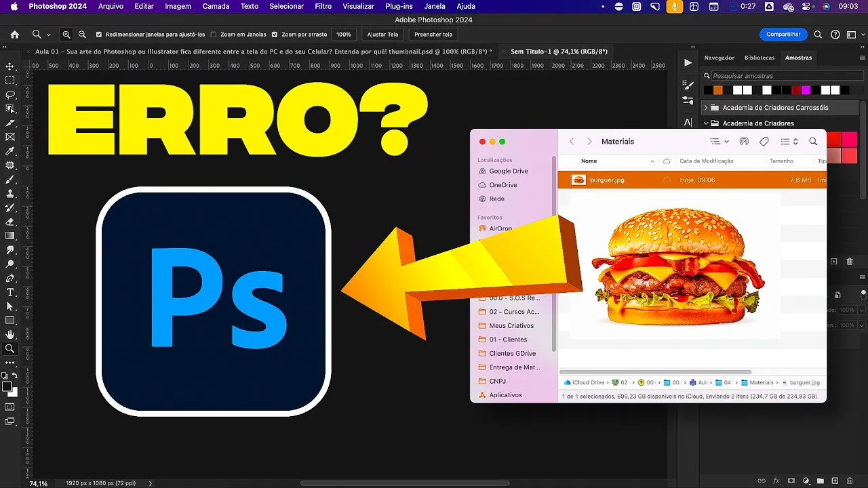Image resolution: width=868 pixels, height=488 pixels.
Task: Select the Hand tool
Action: pyautogui.click(x=10, y=335)
